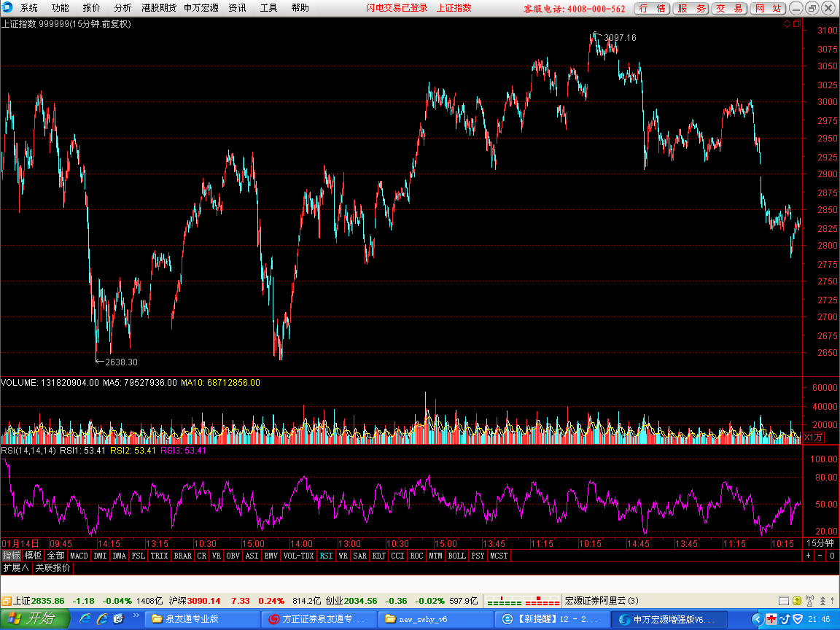Click the 宏源证券阿里云 (3) server label
This screenshot has height=630, width=840.
(602, 601)
